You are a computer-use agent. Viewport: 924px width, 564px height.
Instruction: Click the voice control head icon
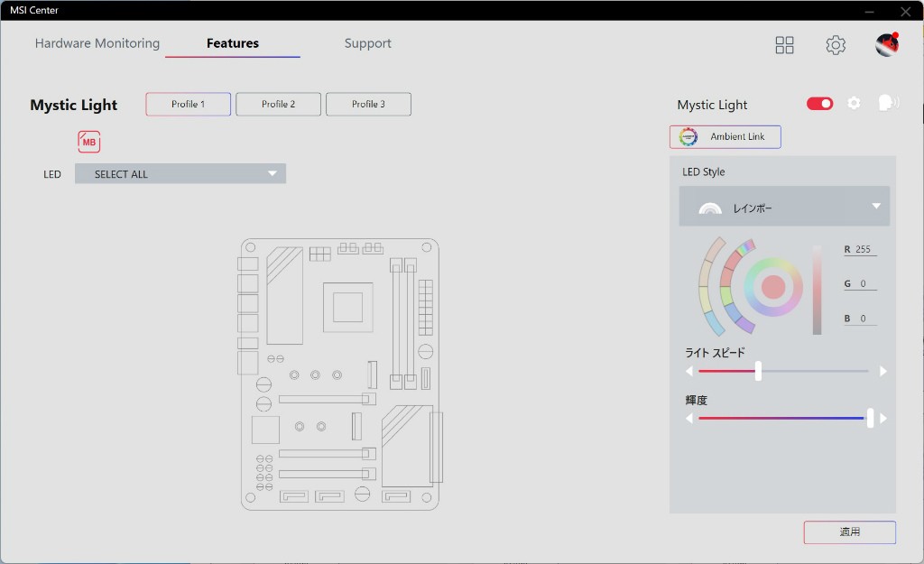[887, 104]
